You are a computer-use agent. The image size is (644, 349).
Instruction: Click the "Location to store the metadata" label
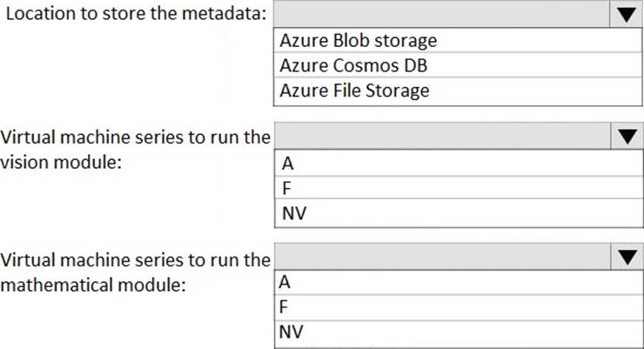tap(138, 16)
